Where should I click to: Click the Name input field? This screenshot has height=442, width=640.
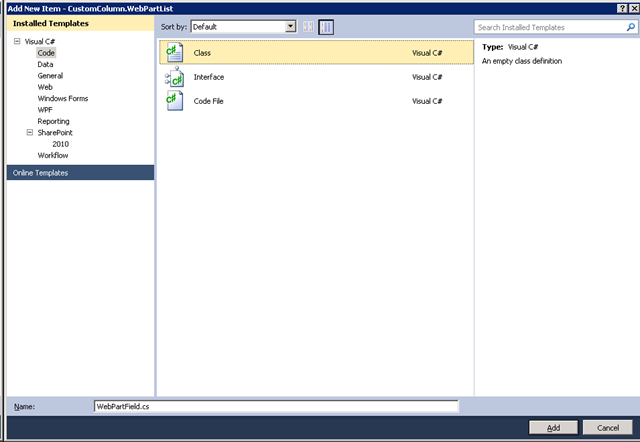(x=276, y=406)
